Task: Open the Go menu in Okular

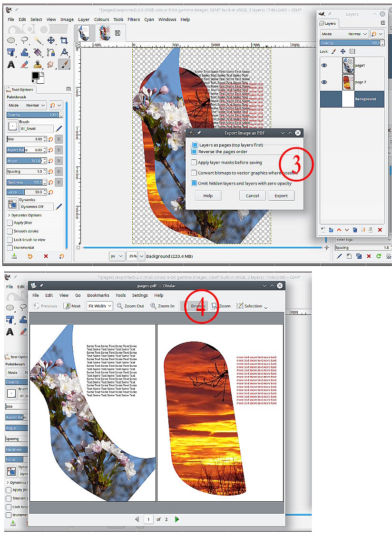Action: 78,295
